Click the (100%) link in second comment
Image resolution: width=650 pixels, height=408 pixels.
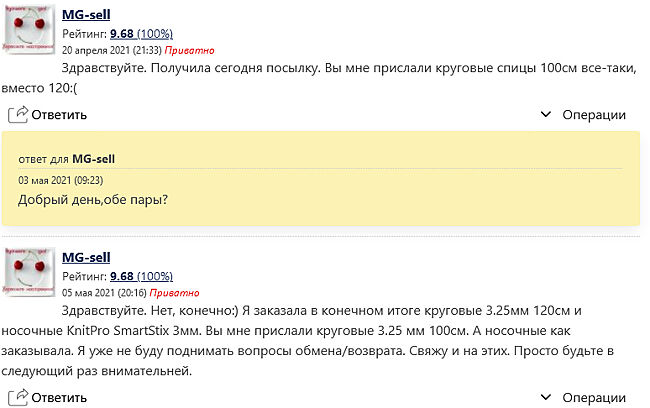(154, 276)
